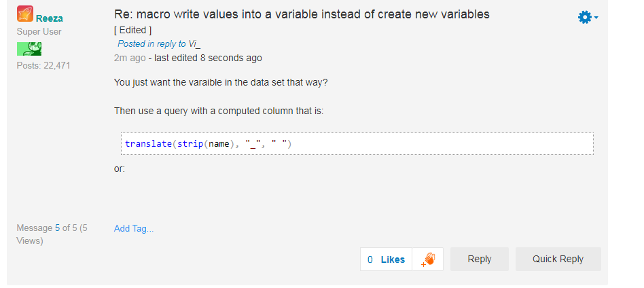Click the green Super User rank badge

[29, 48]
